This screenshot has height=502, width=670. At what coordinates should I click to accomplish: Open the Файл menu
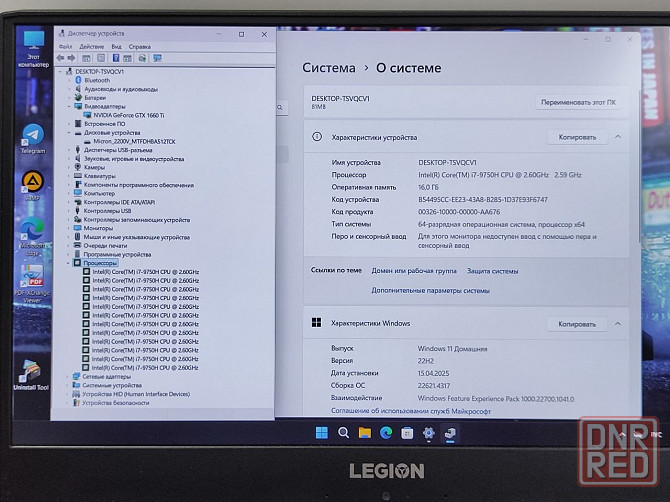[x=65, y=46]
